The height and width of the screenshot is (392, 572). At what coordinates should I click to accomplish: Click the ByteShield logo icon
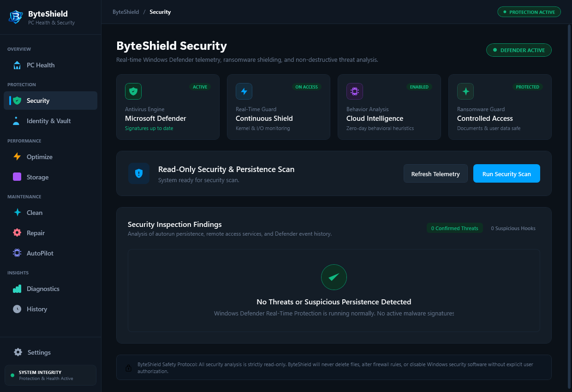point(16,17)
